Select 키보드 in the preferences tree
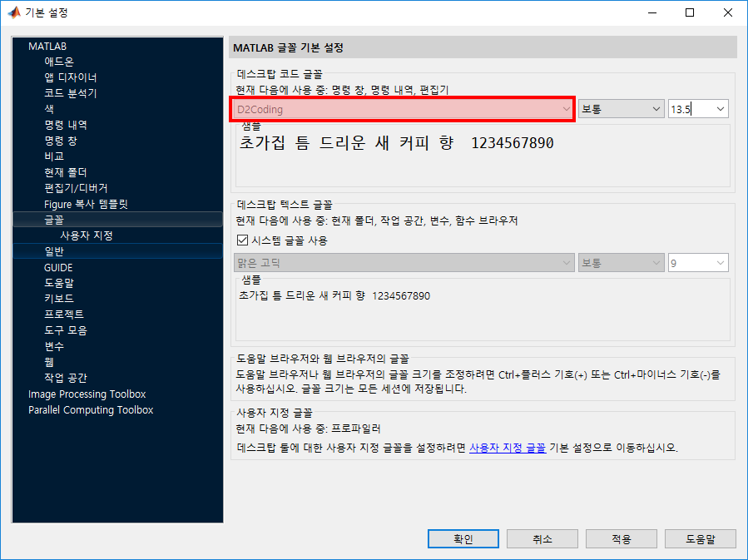 coord(59,299)
